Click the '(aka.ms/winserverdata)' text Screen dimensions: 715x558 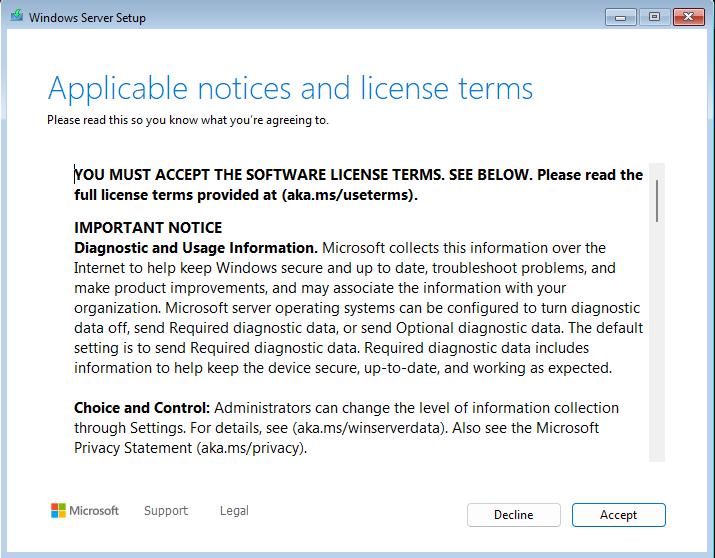(370, 428)
